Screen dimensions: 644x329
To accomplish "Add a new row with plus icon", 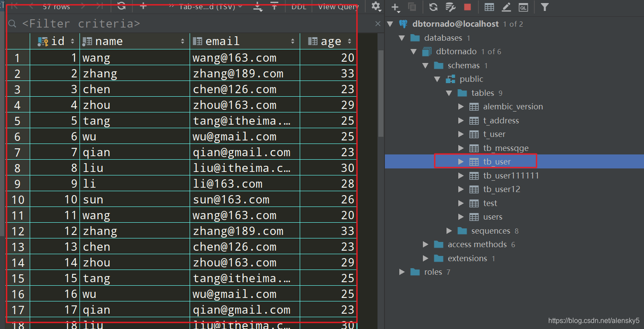I will coord(143,6).
